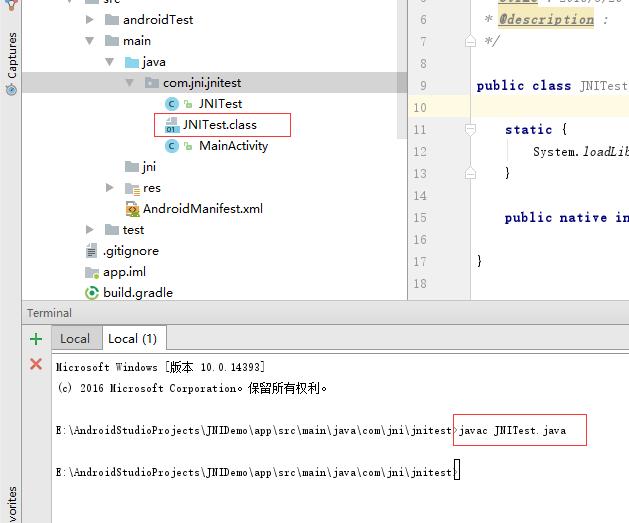
Task: Click the .gitignore text file icon
Action: (91, 251)
